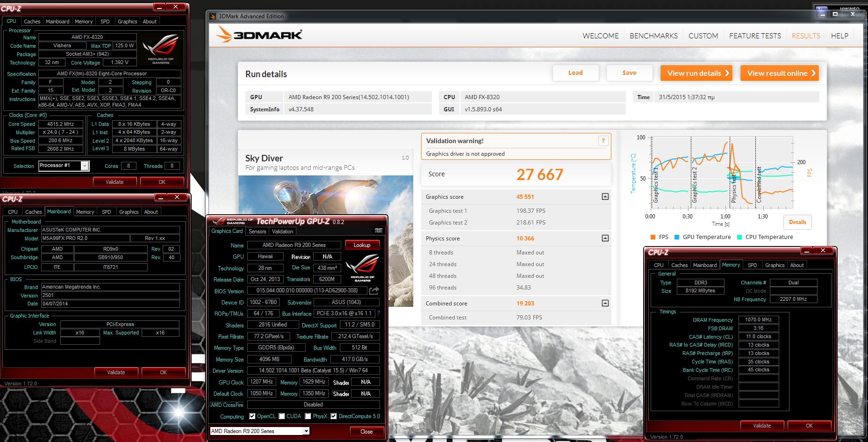Click the DRAM Frequency value 1070.0 MHz
The height and width of the screenshot is (442, 868).
coord(758,320)
